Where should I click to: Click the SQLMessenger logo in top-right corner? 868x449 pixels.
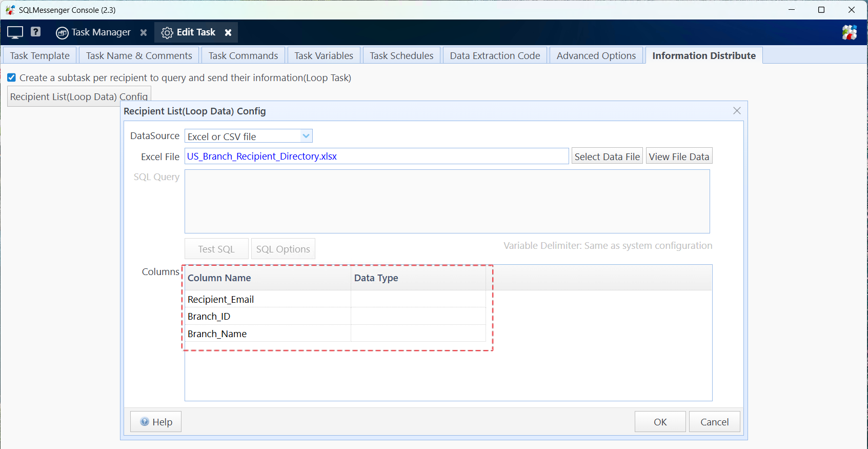tap(849, 32)
